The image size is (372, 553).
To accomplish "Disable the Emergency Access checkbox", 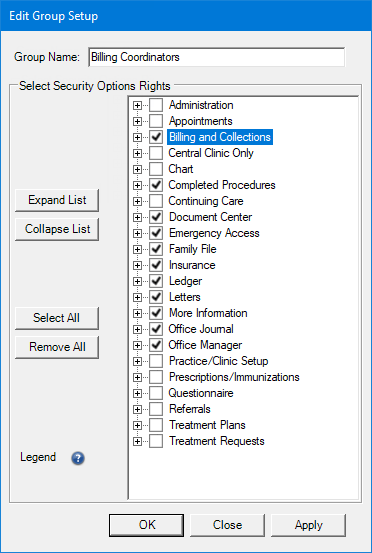I will point(156,233).
